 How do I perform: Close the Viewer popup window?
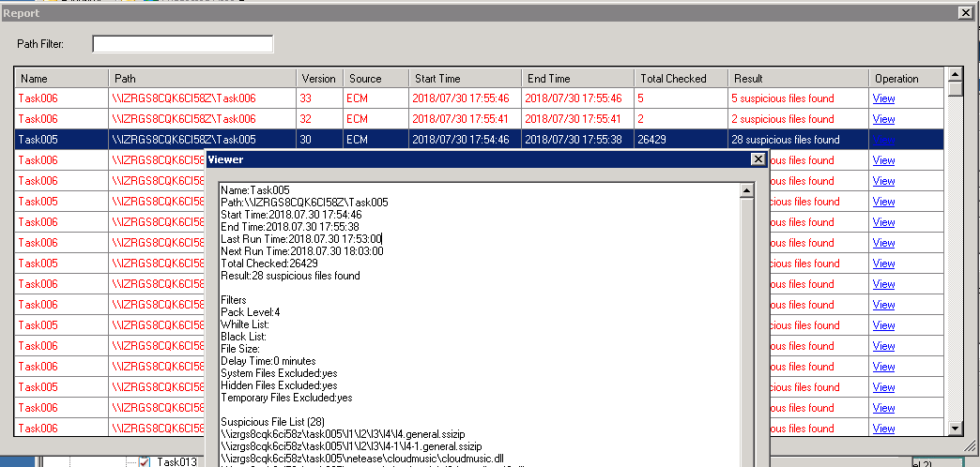(757, 159)
